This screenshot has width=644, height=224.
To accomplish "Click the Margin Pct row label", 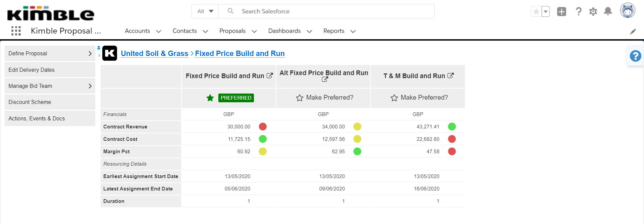I will tap(116, 152).
